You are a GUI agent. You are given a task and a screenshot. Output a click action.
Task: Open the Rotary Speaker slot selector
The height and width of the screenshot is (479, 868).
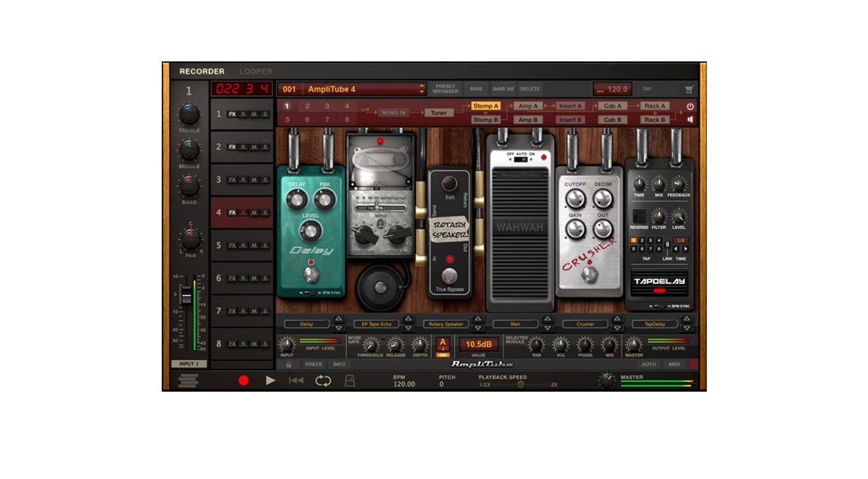(x=446, y=324)
